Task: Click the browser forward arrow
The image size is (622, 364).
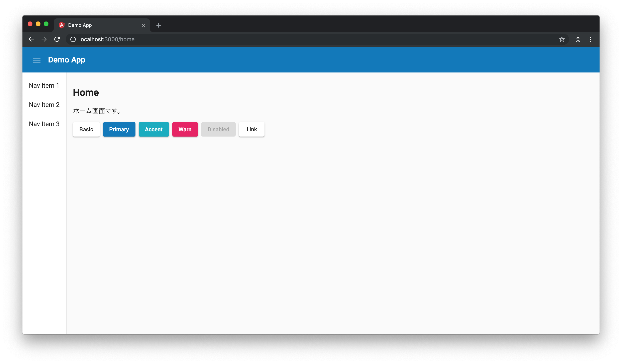Action: (44, 39)
